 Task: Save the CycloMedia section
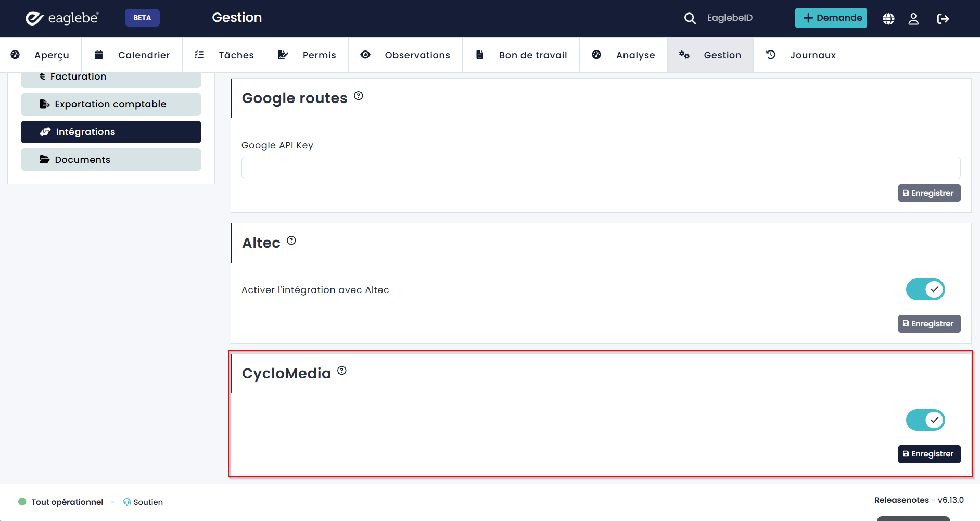point(929,454)
